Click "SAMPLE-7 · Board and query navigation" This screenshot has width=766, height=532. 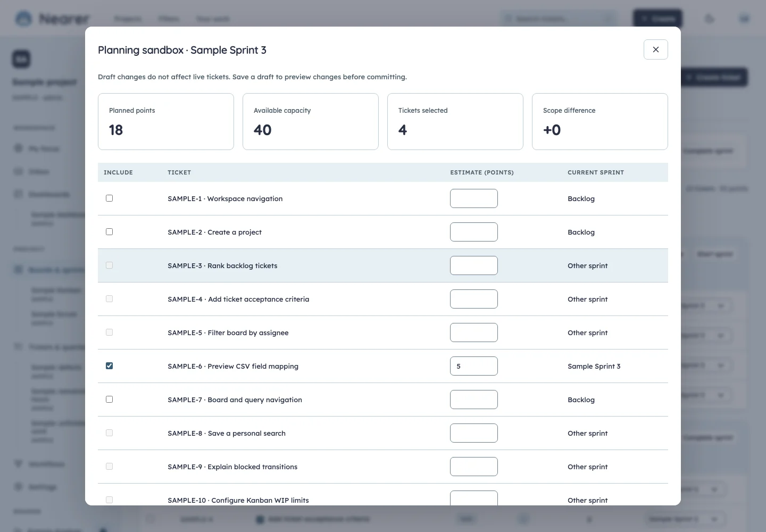[x=235, y=400]
